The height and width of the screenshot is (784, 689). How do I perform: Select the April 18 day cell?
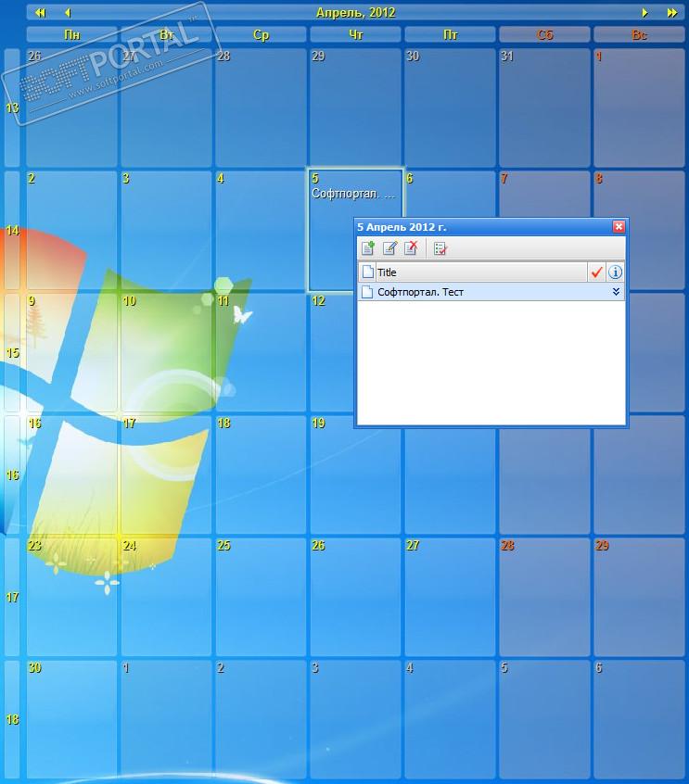[x=261, y=474]
